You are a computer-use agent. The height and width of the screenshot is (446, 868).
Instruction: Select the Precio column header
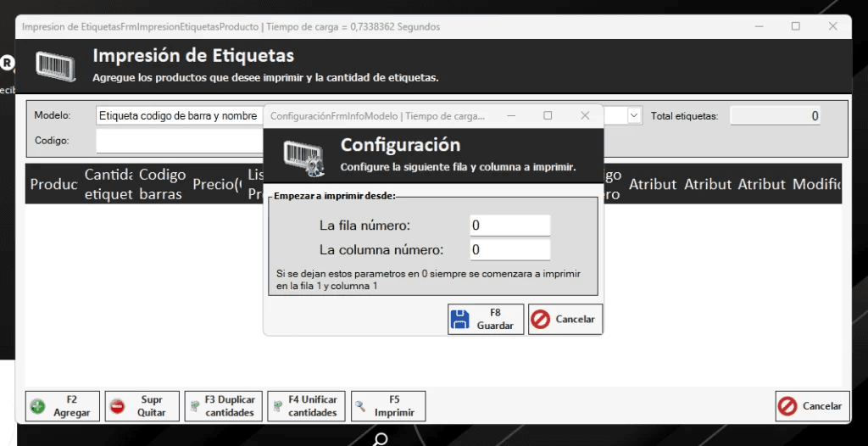pos(217,184)
